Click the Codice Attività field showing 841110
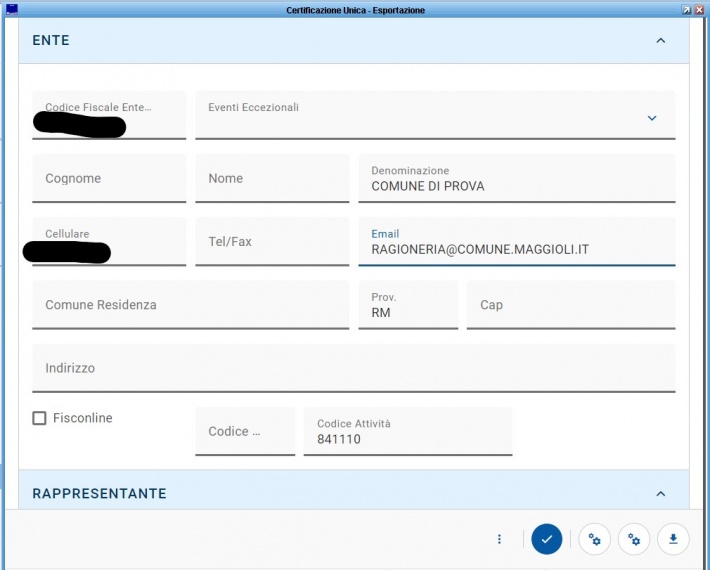This screenshot has height=570, width=710. 407,432
